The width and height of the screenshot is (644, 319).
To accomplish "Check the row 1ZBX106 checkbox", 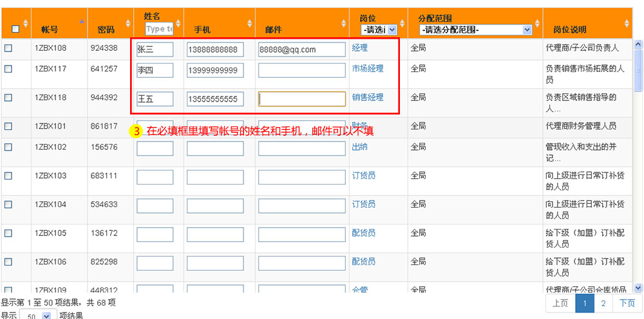I will 8,262.
